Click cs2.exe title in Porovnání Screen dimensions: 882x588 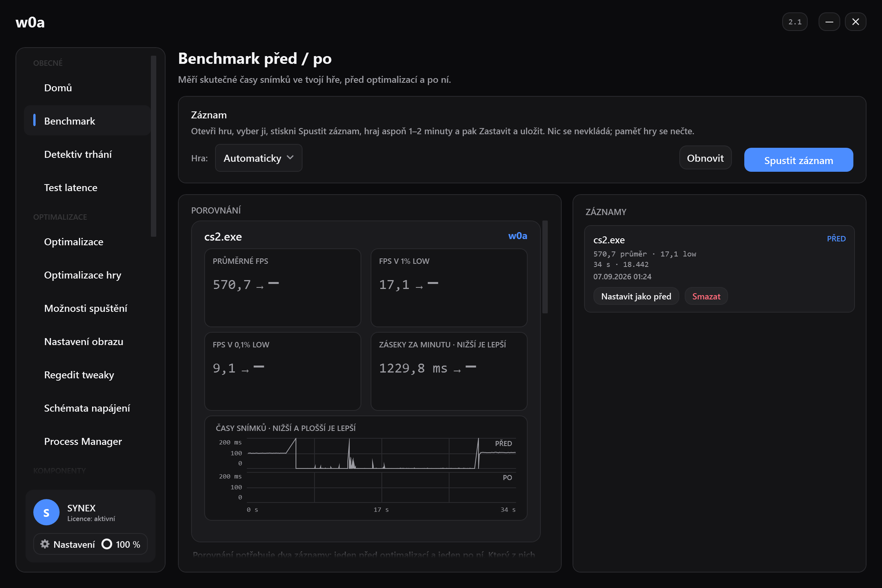[x=223, y=237]
